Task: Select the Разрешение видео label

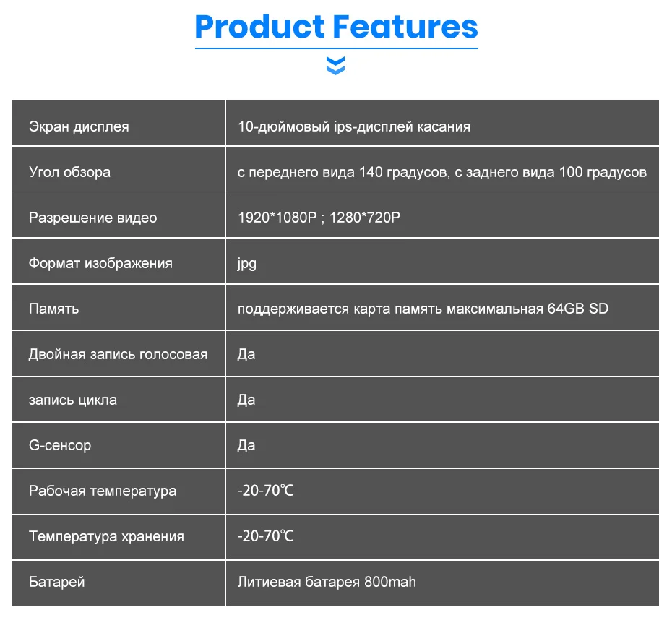Action: coord(93,218)
